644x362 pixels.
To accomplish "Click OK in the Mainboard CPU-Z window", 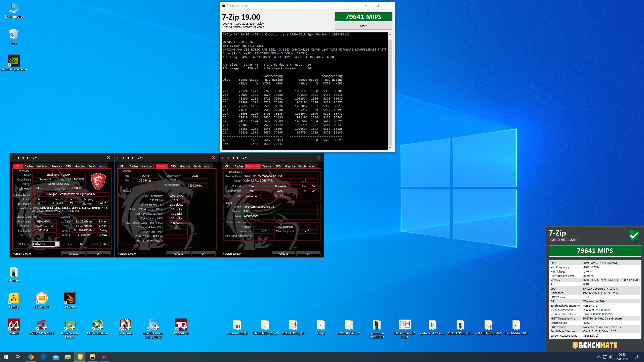I will 308,254.
